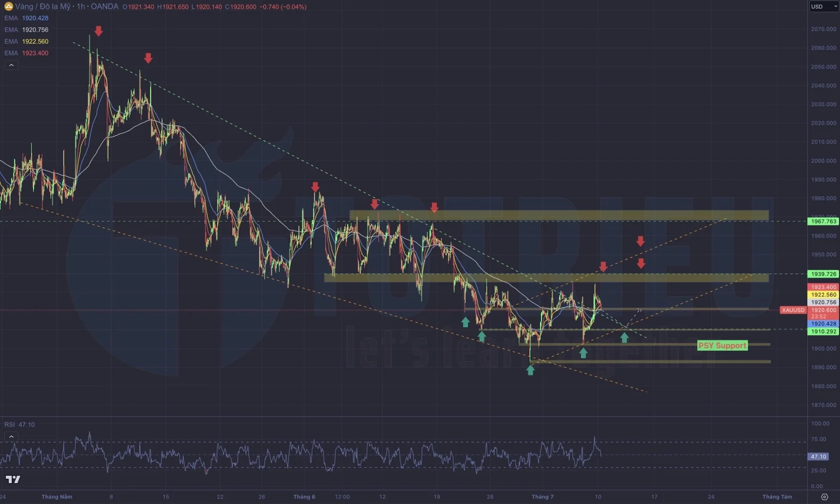
Task: Collapse the EMA indicator legend chevron
Action: pos(11,65)
